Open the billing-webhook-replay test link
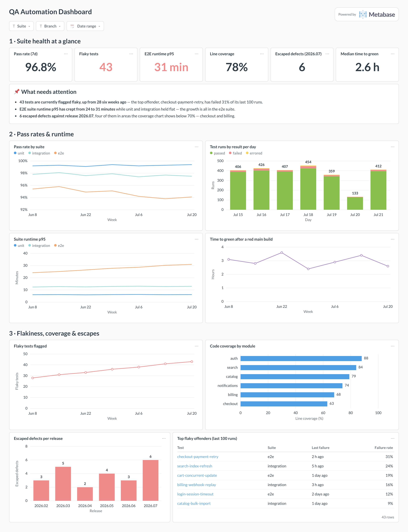This screenshot has height=532, width=408. (196, 485)
